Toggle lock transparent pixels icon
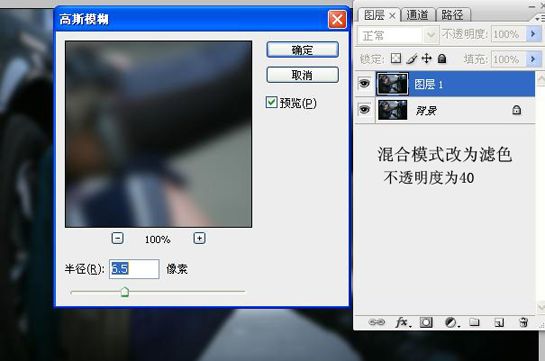Viewport: 545px width, 361px height. click(x=396, y=58)
